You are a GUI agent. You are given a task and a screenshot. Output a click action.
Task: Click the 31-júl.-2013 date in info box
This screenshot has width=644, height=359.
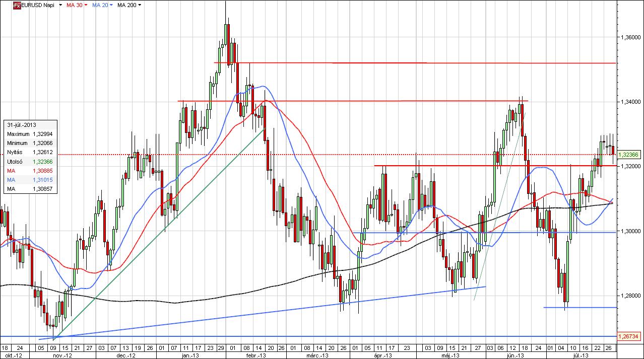pos(21,124)
